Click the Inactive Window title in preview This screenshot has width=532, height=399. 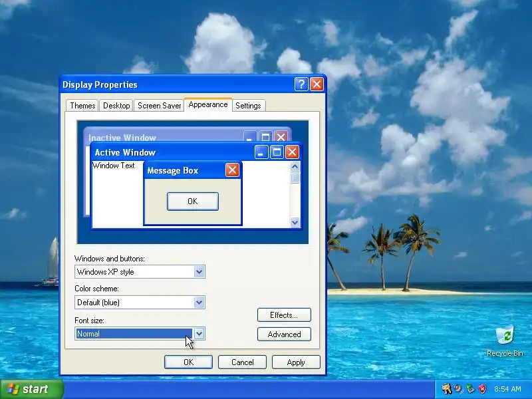pos(122,138)
